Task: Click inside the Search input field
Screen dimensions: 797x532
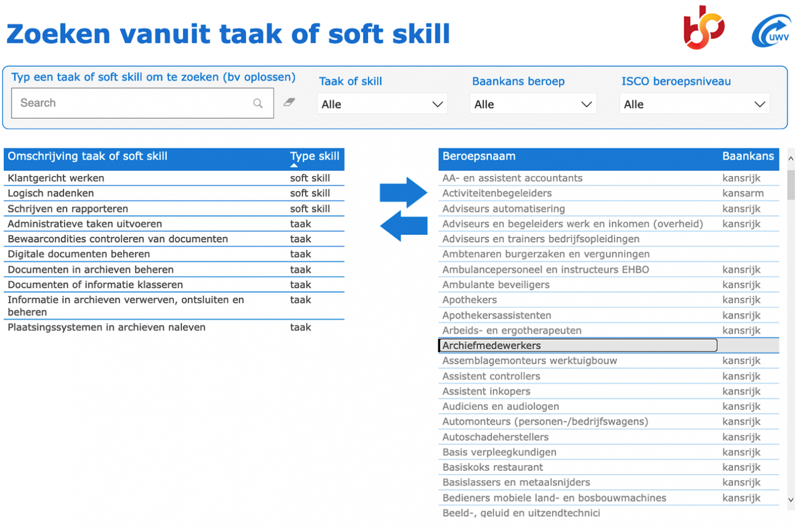Action: coord(109,102)
